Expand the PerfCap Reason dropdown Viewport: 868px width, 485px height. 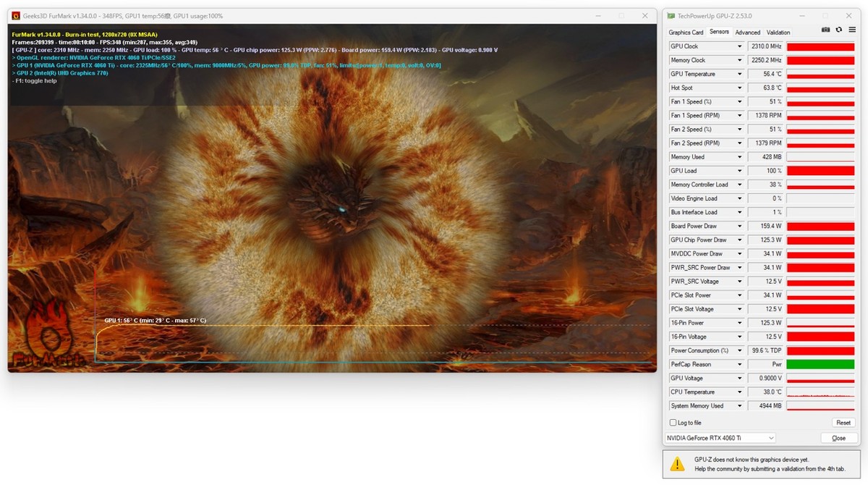tap(739, 365)
